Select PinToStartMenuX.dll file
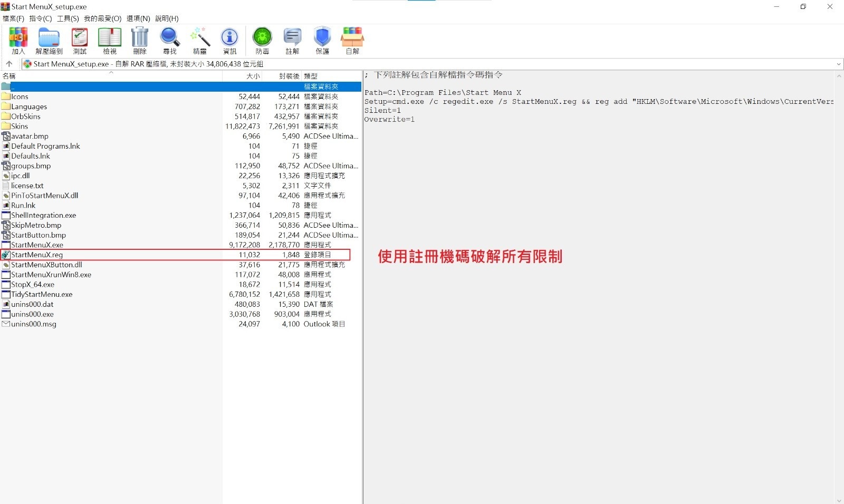Image resolution: width=844 pixels, height=504 pixels. coord(181,196)
